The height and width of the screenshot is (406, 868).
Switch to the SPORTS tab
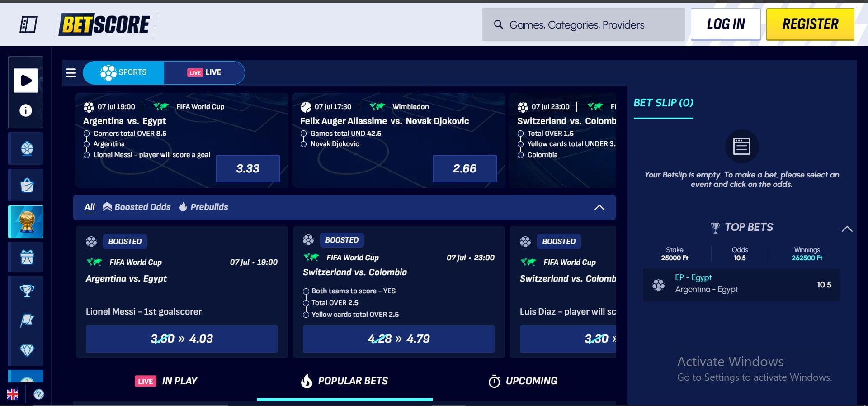tap(123, 72)
